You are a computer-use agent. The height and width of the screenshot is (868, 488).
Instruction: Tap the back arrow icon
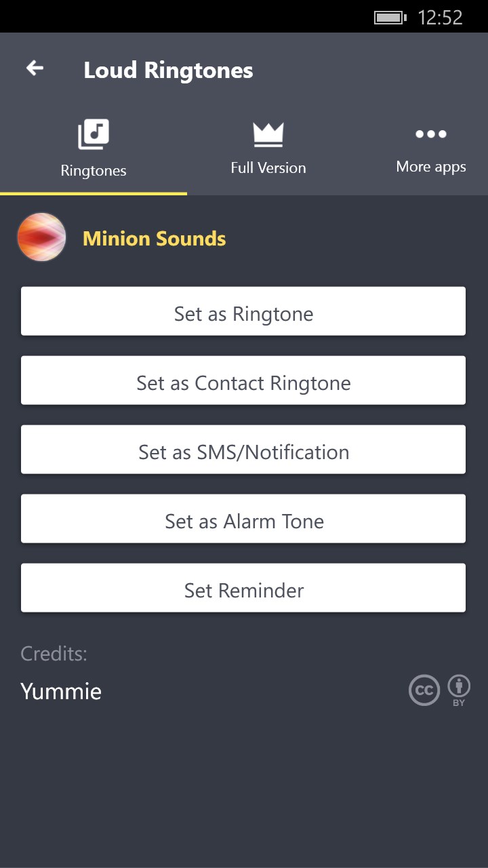pyautogui.click(x=35, y=68)
